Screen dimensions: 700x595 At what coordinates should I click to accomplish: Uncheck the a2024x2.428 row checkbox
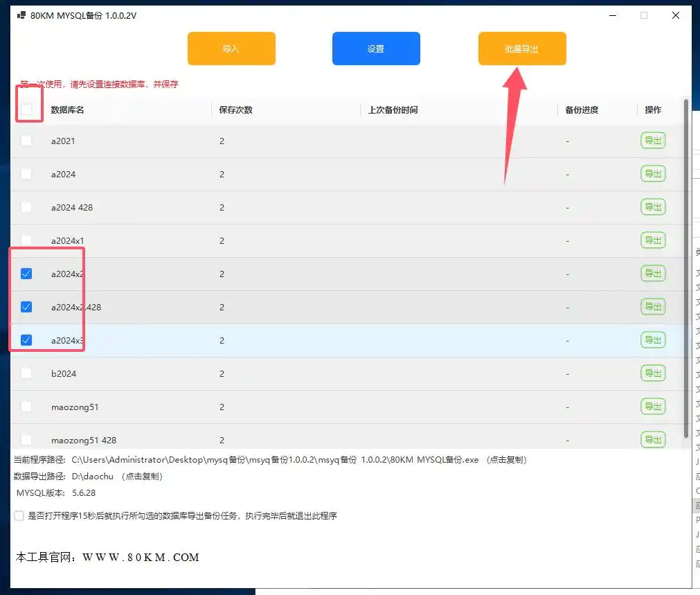26,307
